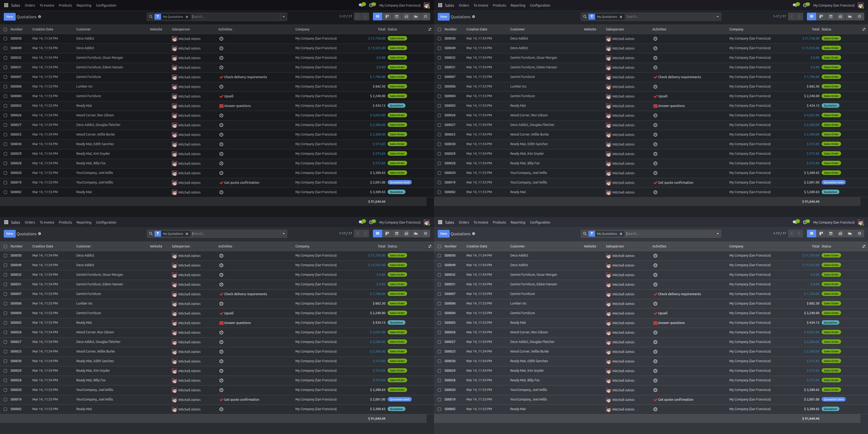Open the activities clock badge in bottom-left window
The height and width of the screenshot is (434, 868).
[x=371, y=222]
